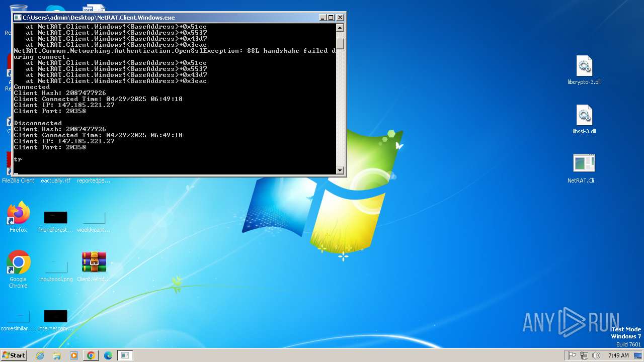
Task: Click the Show desktop button
Action: (x=638, y=355)
